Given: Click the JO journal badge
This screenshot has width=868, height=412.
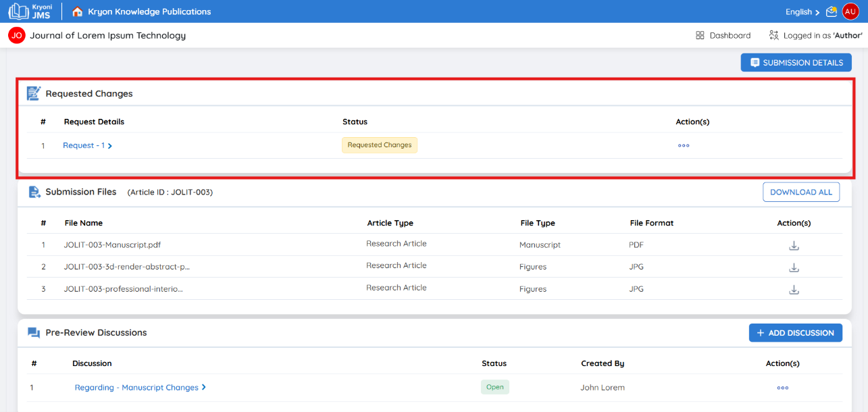Looking at the screenshot, I should (17, 35).
